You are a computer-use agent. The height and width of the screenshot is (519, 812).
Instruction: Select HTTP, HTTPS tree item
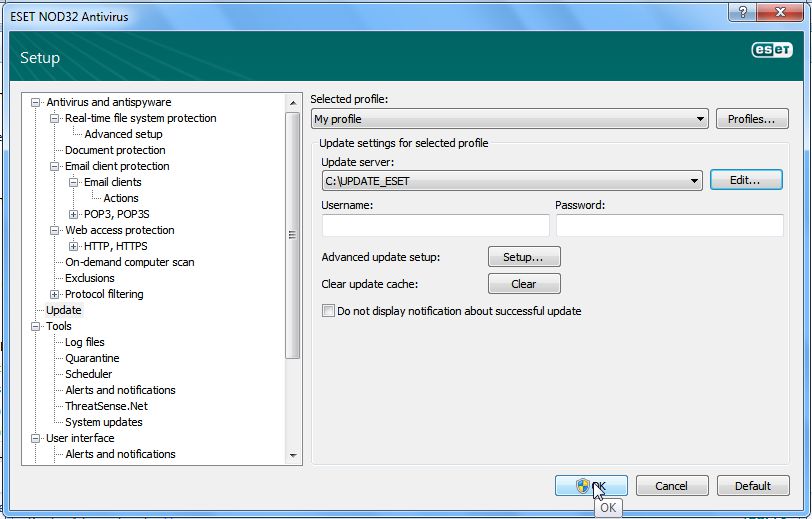coord(115,247)
